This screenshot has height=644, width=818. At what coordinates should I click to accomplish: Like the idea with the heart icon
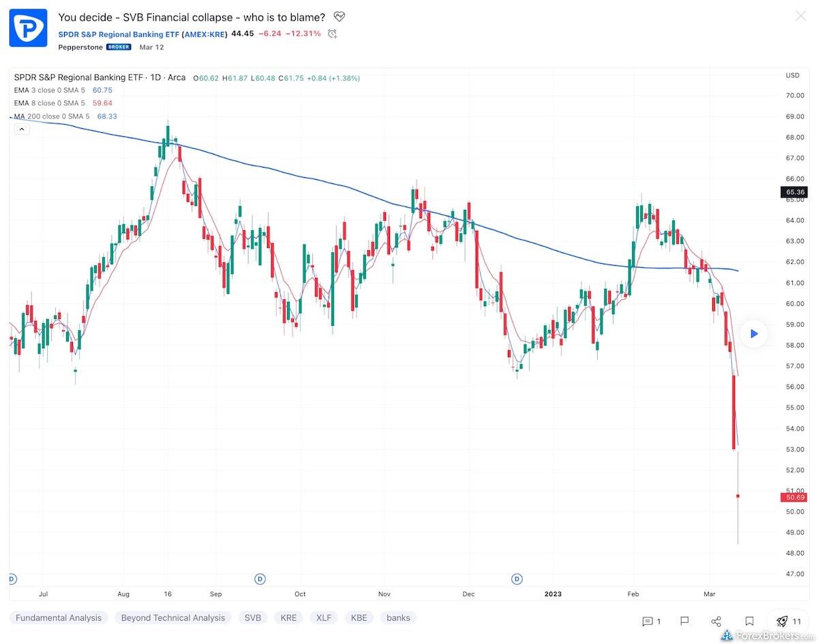(x=339, y=16)
